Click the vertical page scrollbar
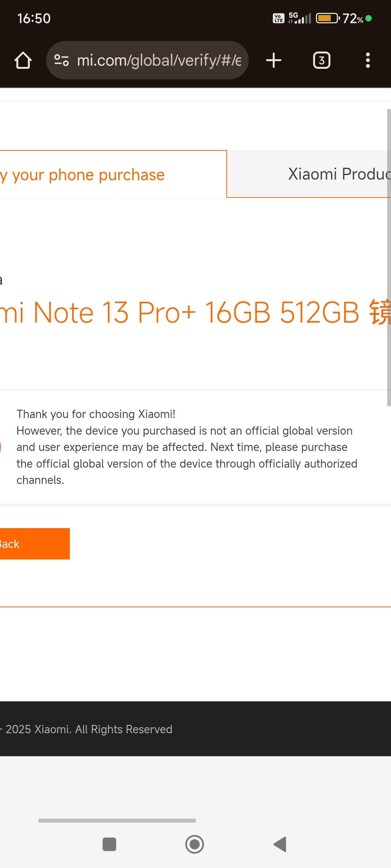This screenshot has height=868, width=391. [389, 256]
